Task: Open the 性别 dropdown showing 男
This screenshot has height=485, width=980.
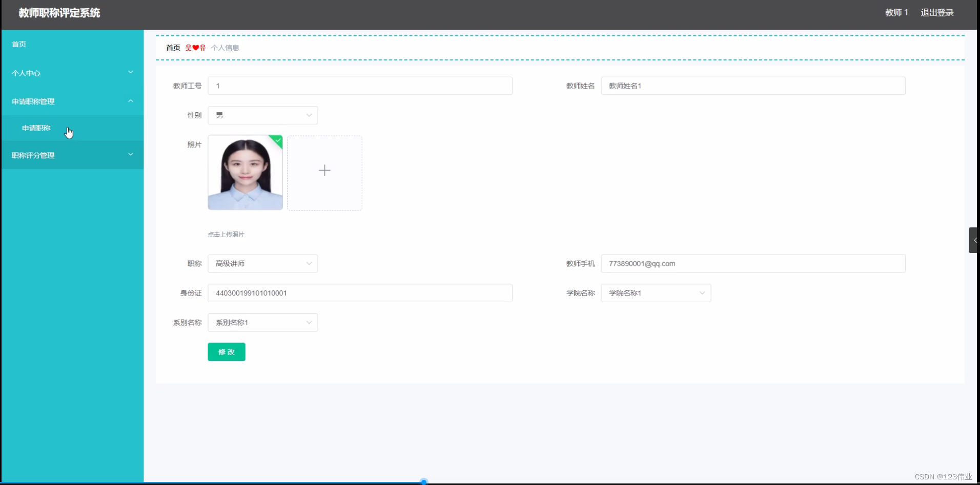Action: [x=263, y=115]
